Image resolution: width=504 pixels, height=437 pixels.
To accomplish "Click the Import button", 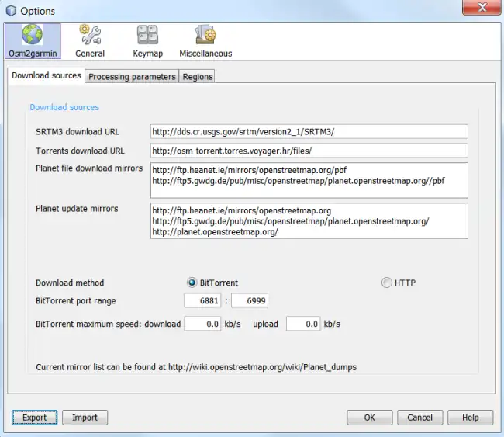I will (x=85, y=418).
